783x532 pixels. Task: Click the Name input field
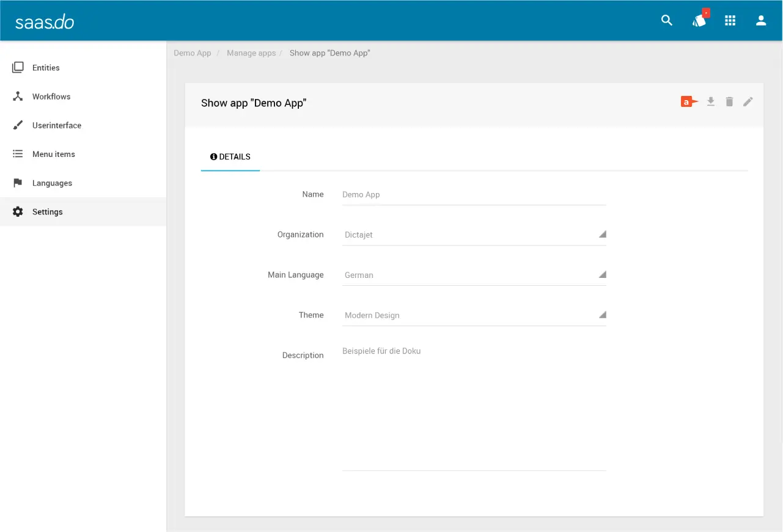(474, 195)
